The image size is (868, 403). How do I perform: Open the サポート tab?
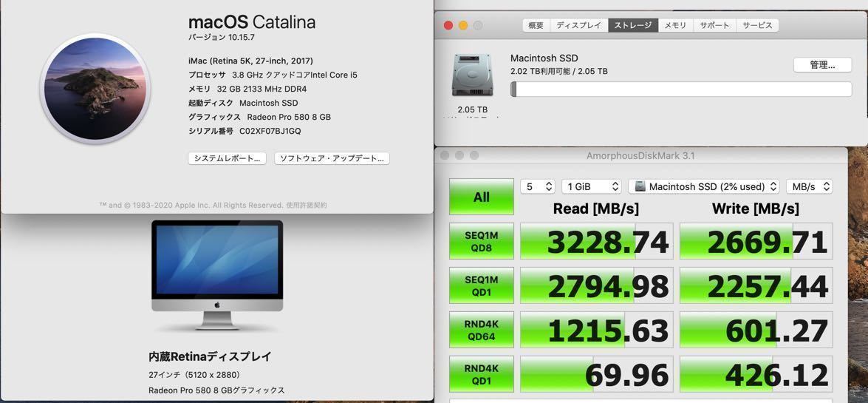pos(714,25)
